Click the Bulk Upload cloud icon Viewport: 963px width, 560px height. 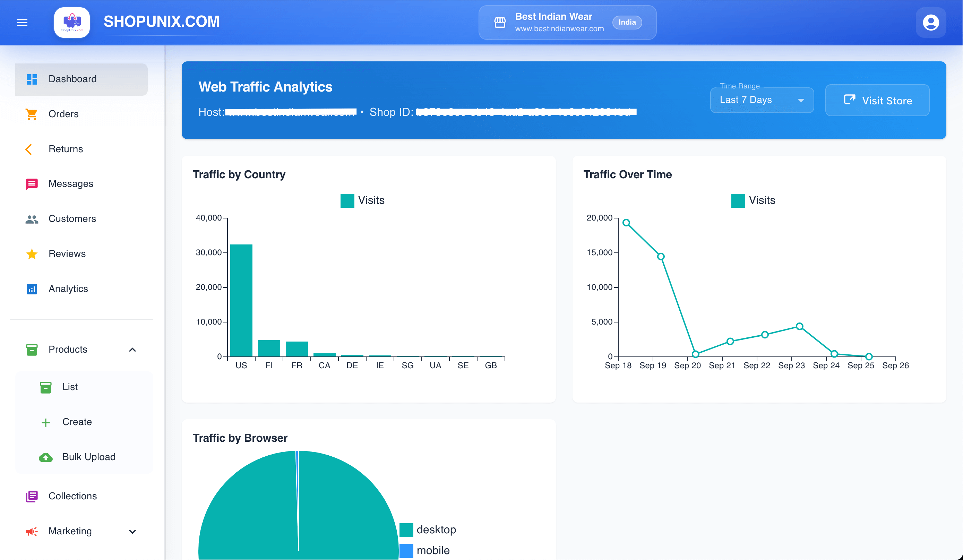pyautogui.click(x=45, y=457)
